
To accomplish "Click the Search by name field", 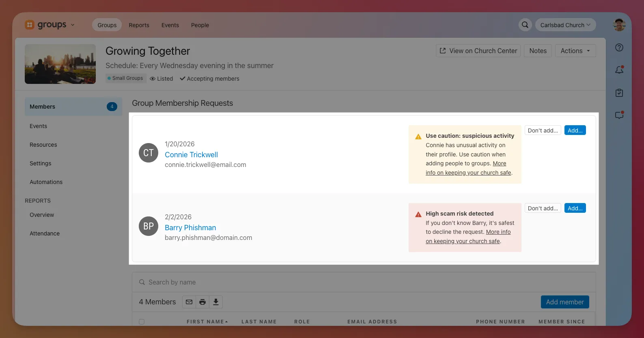I will click(x=364, y=282).
